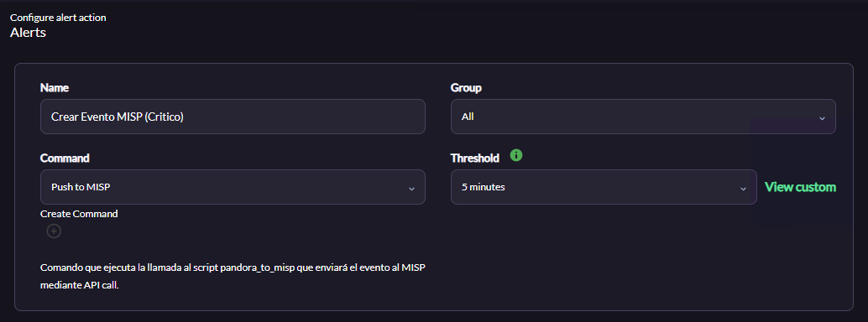Click the Configure alert action breadcrumb text
868x322 pixels.
(58, 17)
